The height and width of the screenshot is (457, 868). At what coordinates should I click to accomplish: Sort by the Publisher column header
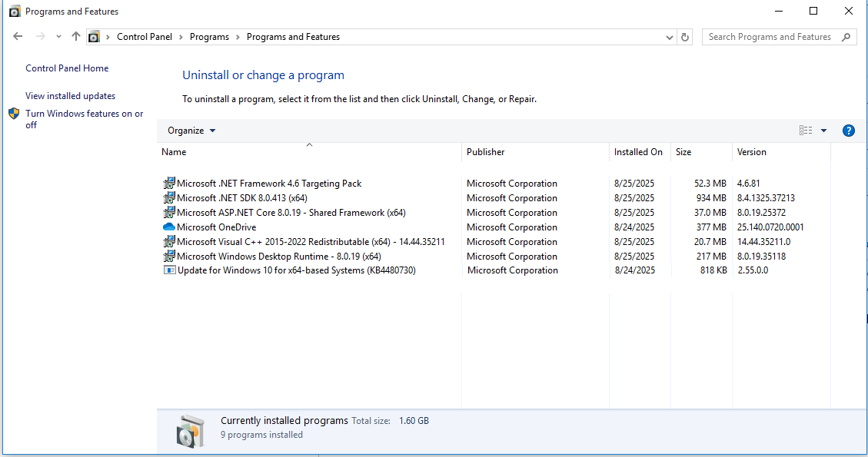535,152
